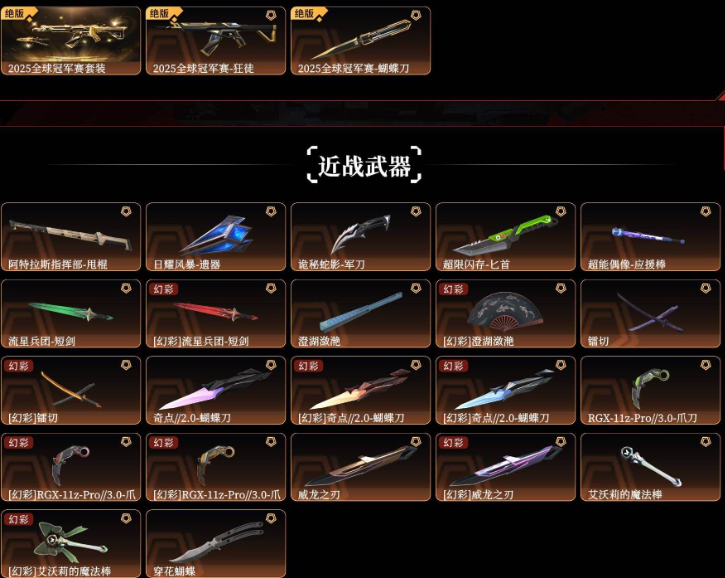725x578 pixels.
Task: Select the 诡秘蛇影-军刀 knife skin
Action: coord(361,236)
